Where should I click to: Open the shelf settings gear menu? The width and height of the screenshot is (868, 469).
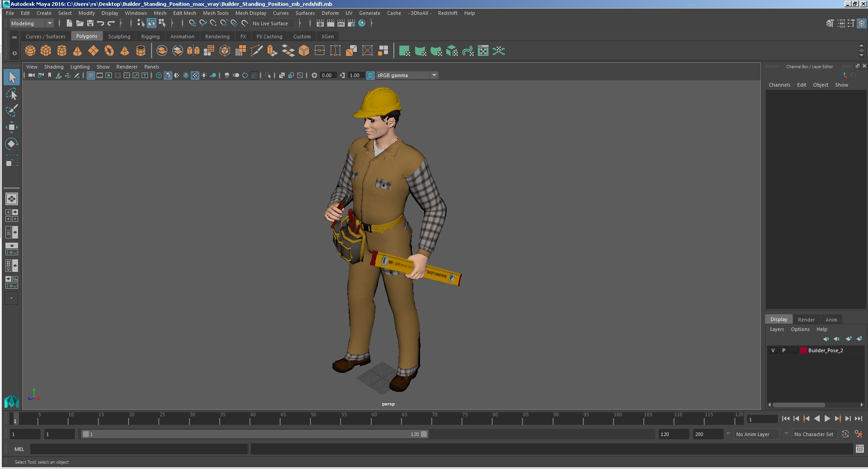tap(14, 53)
